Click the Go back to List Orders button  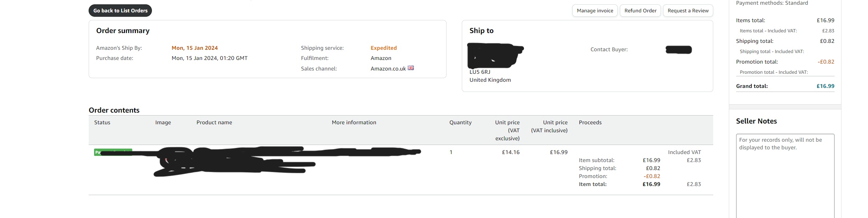120,11
